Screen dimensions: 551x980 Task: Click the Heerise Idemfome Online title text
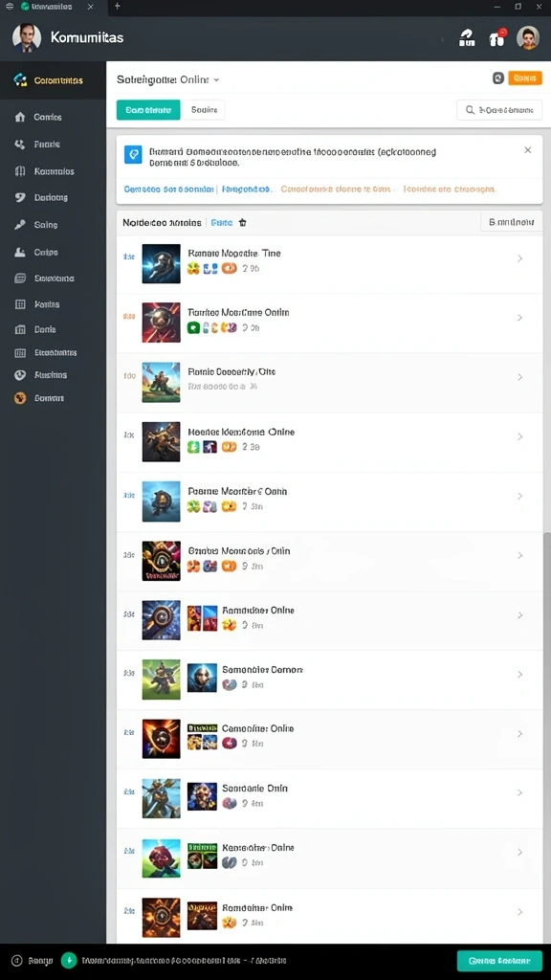point(241,432)
